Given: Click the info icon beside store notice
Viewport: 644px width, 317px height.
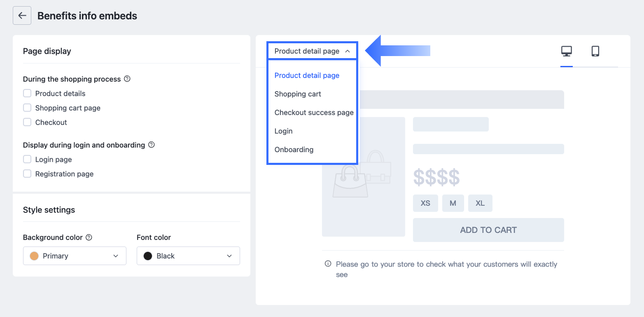Looking at the screenshot, I should [328, 264].
